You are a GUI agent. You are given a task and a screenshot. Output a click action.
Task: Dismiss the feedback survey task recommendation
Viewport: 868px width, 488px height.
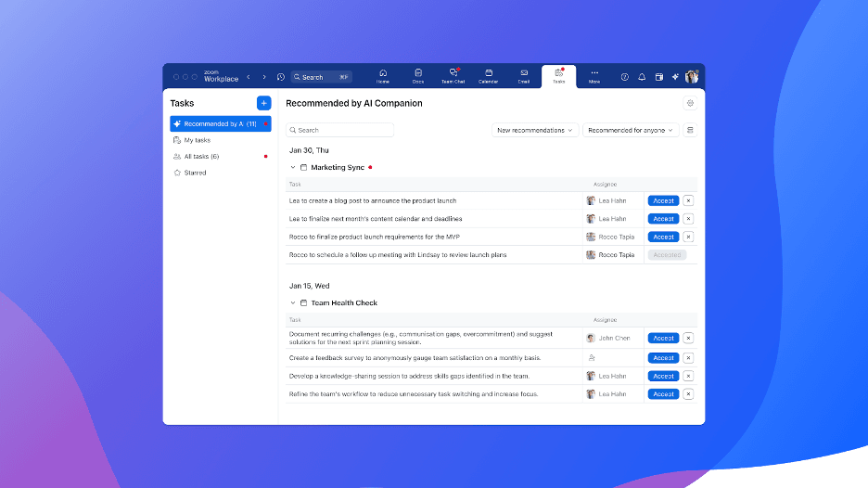(x=688, y=357)
